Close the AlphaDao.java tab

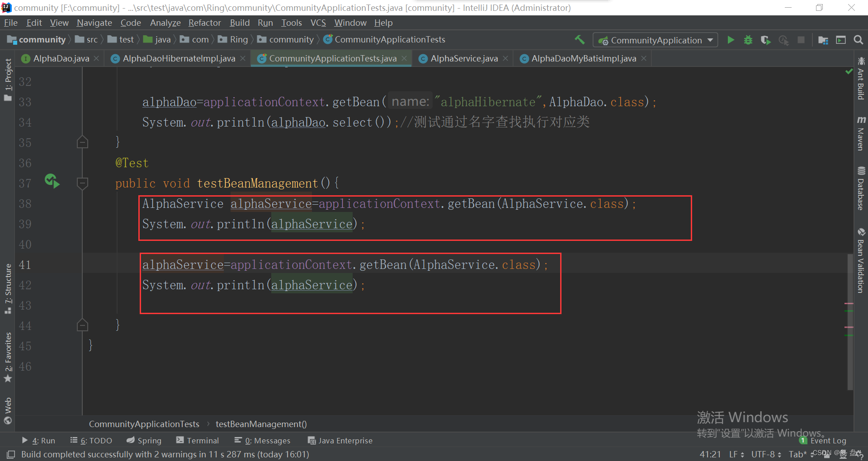click(96, 58)
